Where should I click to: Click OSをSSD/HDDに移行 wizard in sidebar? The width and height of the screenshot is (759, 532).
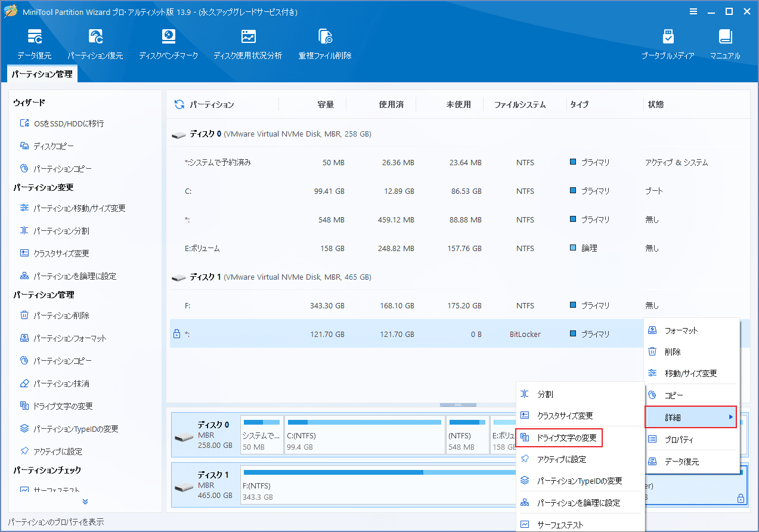pyautogui.click(x=62, y=123)
